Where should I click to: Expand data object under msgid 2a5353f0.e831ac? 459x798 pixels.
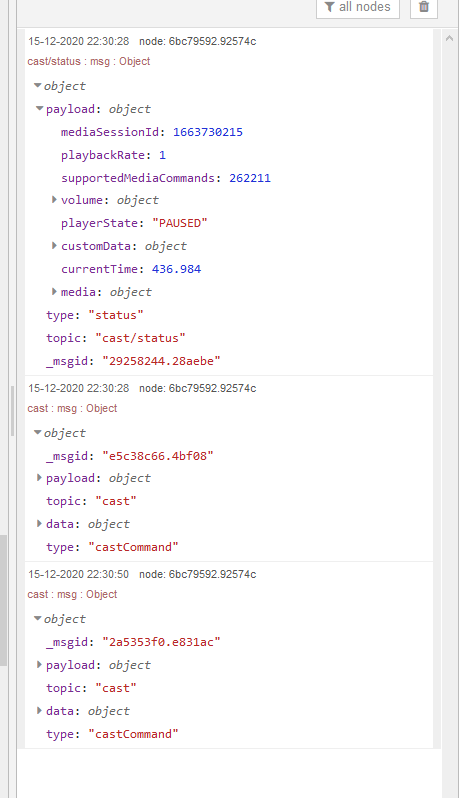coord(40,710)
